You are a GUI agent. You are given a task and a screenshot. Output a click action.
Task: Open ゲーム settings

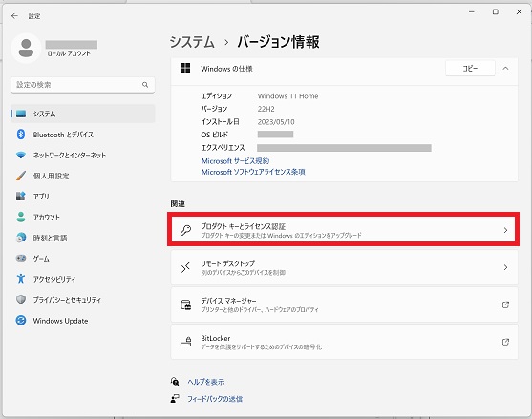83,259
